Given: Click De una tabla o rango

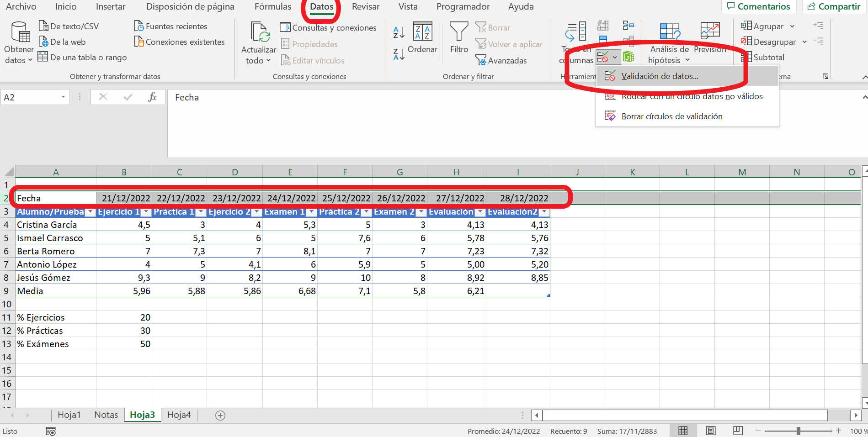Looking at the screenshot, I should [82, 57].
